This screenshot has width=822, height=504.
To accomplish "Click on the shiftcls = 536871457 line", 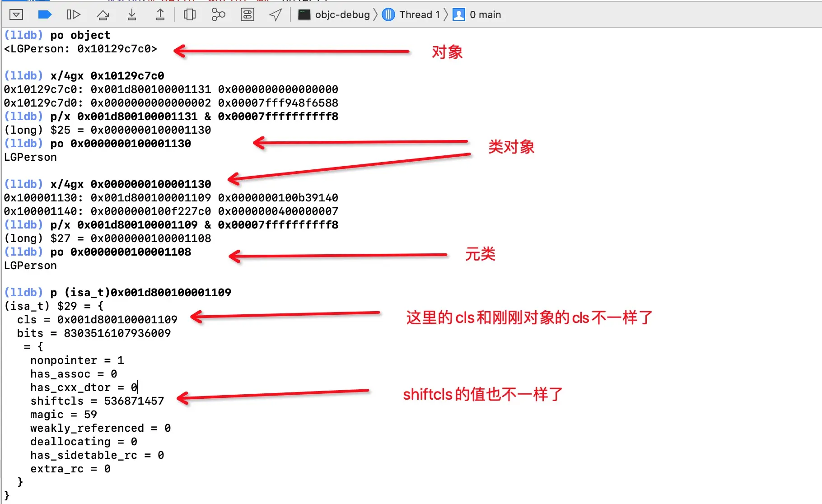I will coord(97,401).
